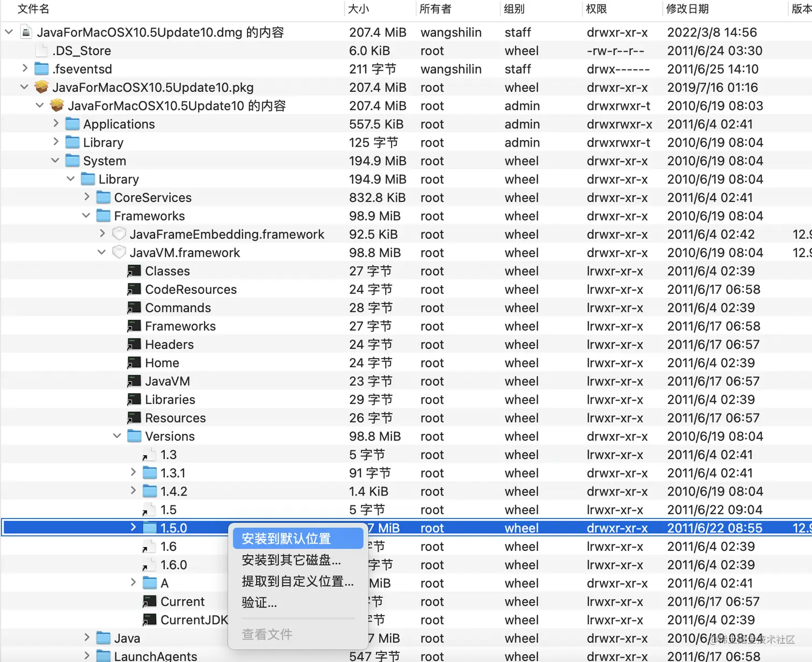Click the Applications folder icon
Image resolution: width=812 pixels, height=662 pixels.
click(73, 124)
